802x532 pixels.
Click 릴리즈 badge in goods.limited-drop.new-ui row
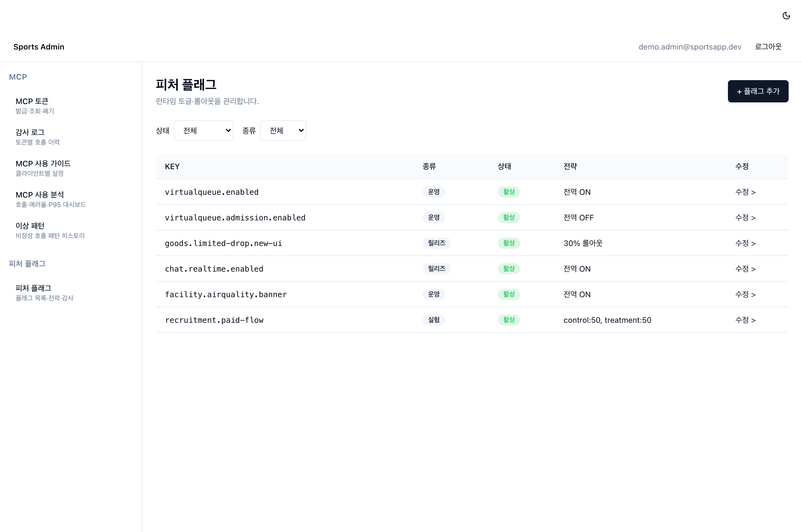[437, 243]
